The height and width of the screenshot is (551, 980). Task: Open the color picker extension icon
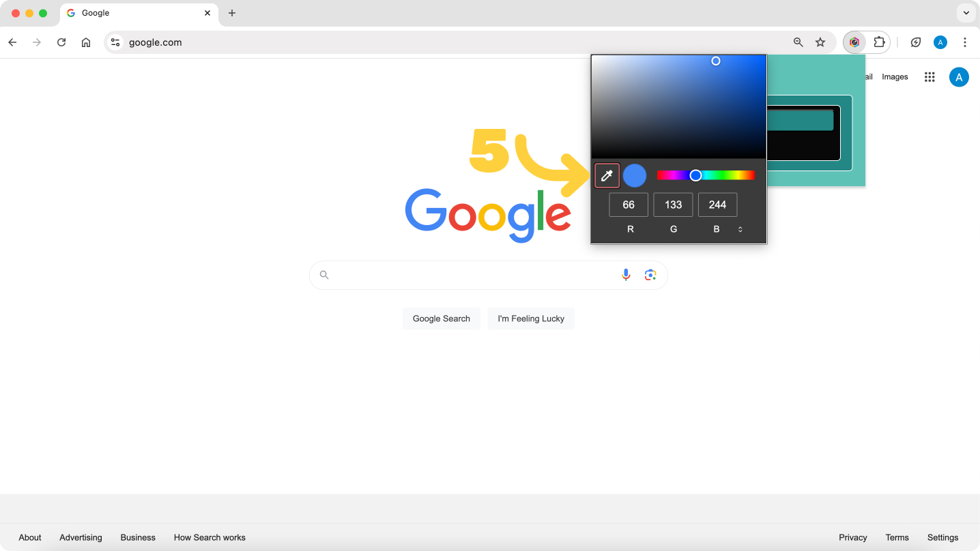[x=854, y=42]
